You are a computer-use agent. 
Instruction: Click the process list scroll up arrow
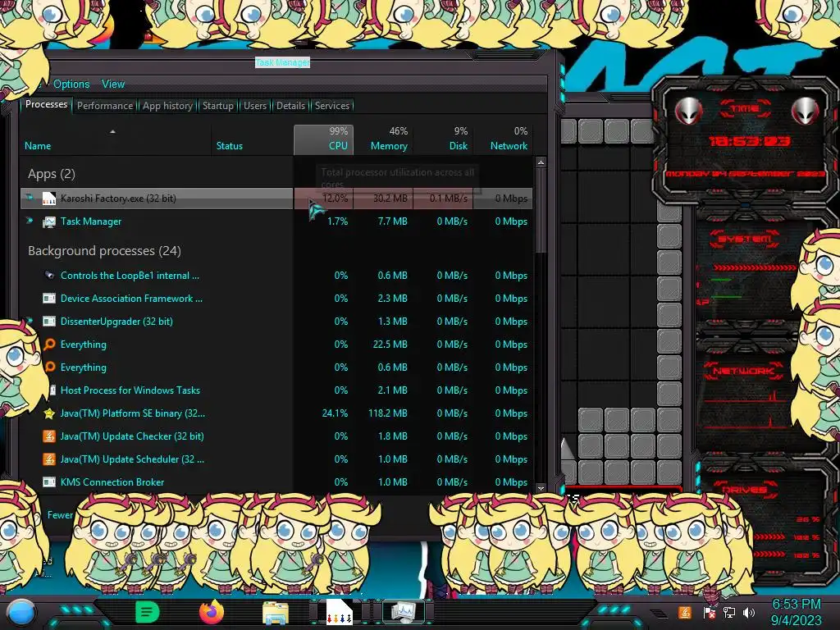pyautogui.click(x=541, y=162)
